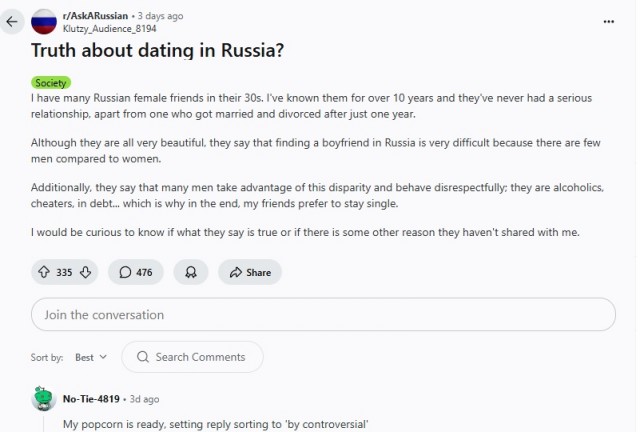This screenshot has width=640, height=432.
Task: Open the post's three-dot options menu
Action: click(609, 20)
